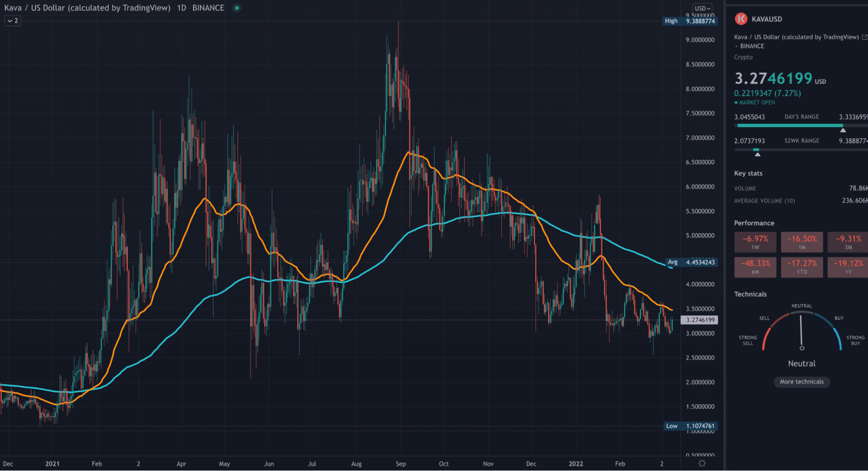Image resolution: width=868 pixels, height=471 pixels.
Task: Click the Low 1.1074761 price label
Action: pyautogui.click(x=690, y=426)
